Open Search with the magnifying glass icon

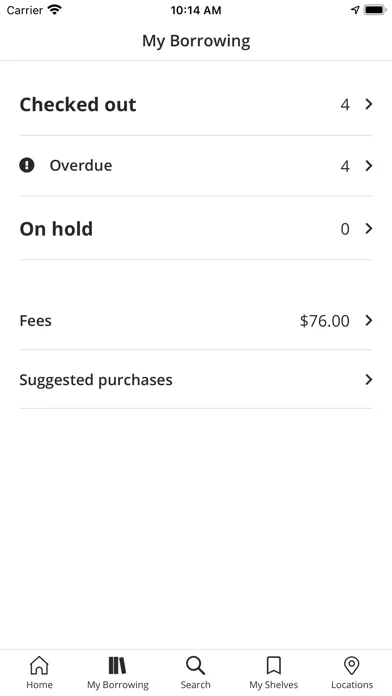[195, 665]
